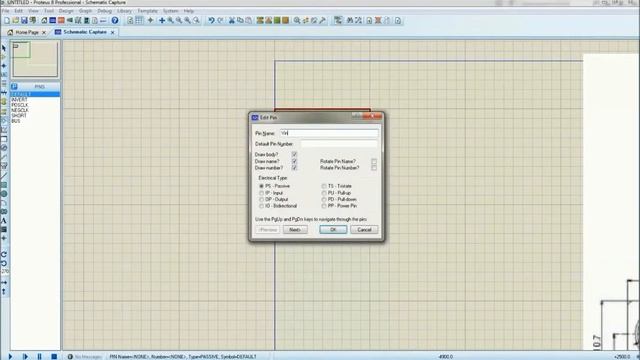Click the Paste from clipboard icon
The width and height of the screenshot is (640, 360).
[x=249, y=20]
